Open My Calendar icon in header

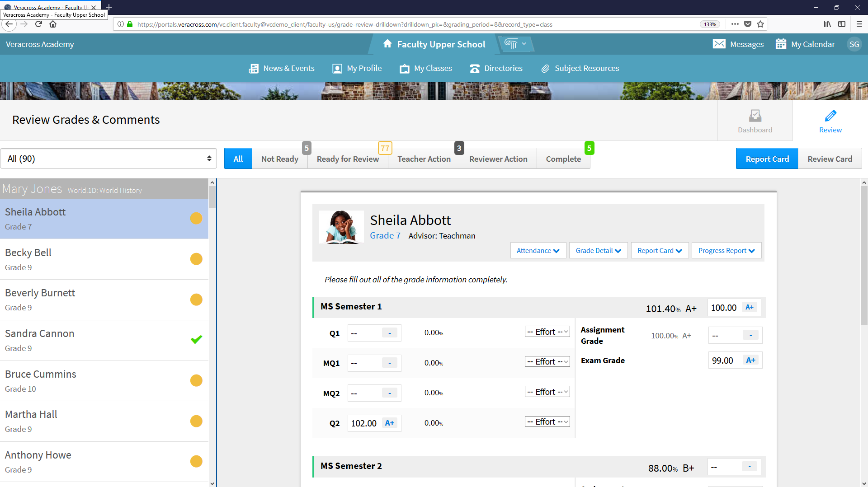[781, 44]
